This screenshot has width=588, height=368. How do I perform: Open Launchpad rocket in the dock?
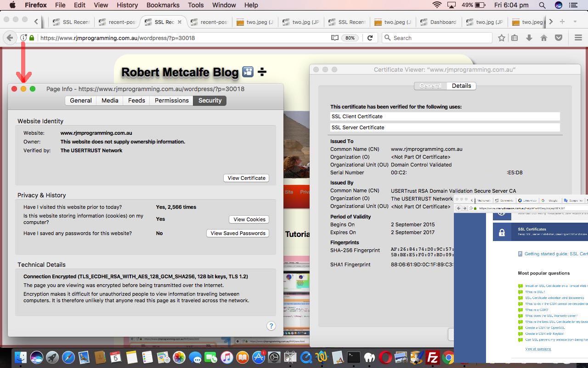pos(52,357)
